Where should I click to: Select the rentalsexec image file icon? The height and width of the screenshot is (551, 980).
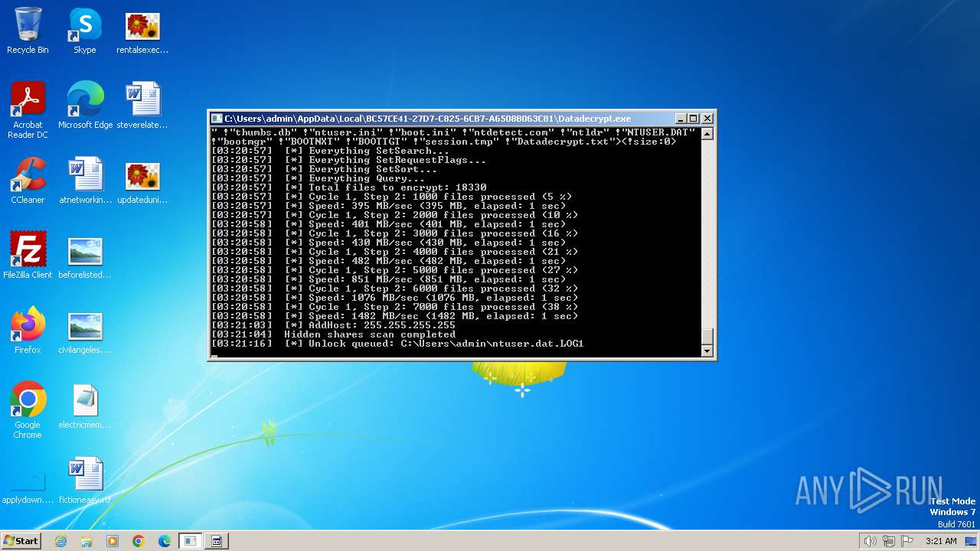(142, 31)
